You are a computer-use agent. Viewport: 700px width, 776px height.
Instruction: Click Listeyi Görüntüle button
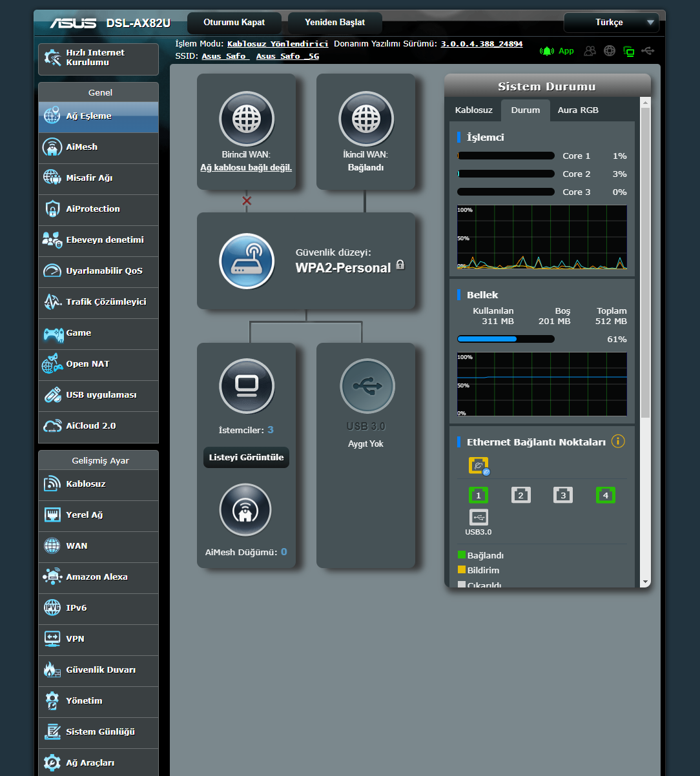tap(247, 458)
